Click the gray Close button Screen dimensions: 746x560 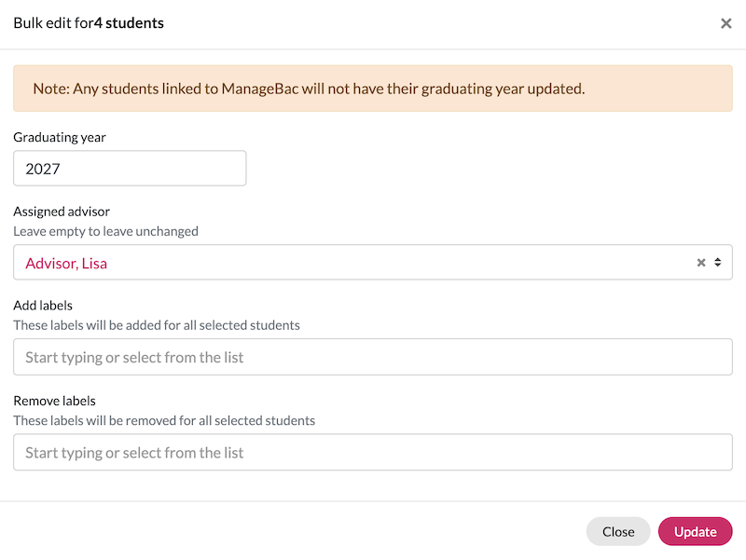pos(618,531)
